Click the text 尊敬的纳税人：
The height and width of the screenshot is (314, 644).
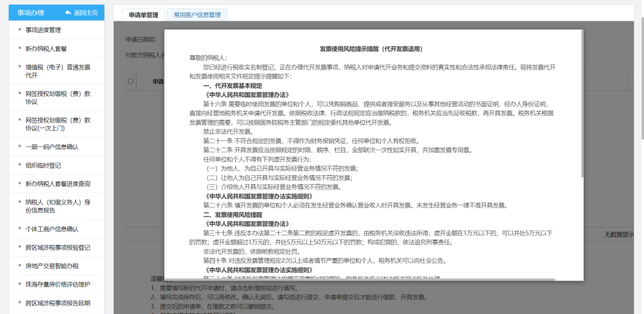point(208,58)
